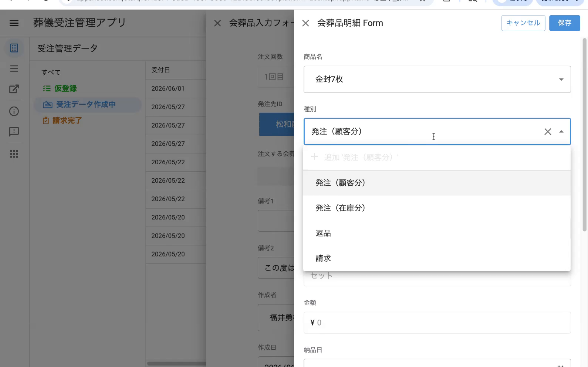The image size is (588, 367).
Task: Click キャンセル button
Action: click(523, 23)
